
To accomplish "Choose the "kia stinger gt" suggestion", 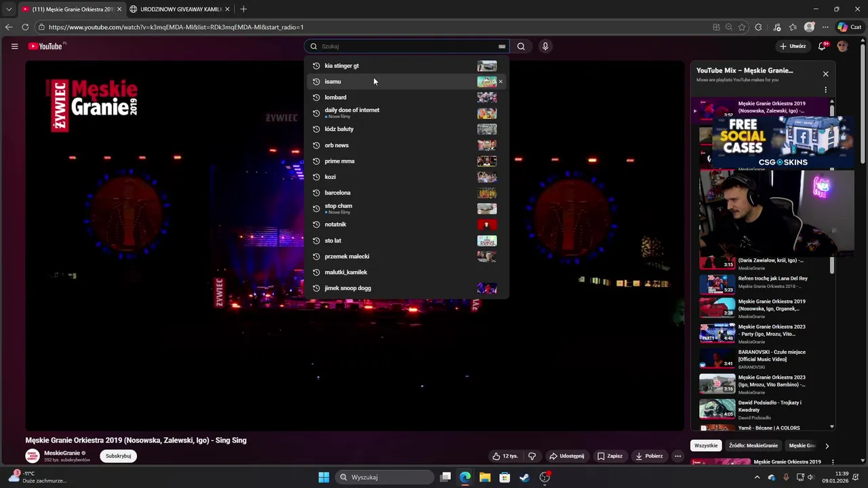I will click(407, 66).
